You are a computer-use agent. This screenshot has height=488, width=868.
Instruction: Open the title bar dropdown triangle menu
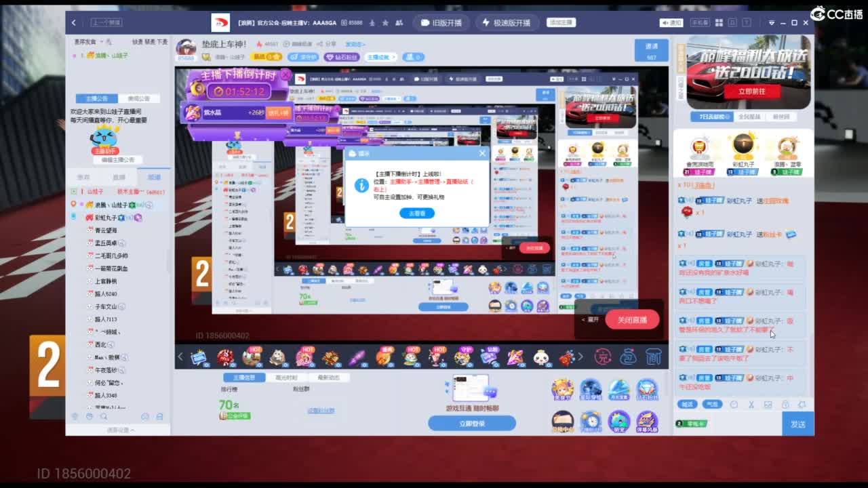coord(771,23)
